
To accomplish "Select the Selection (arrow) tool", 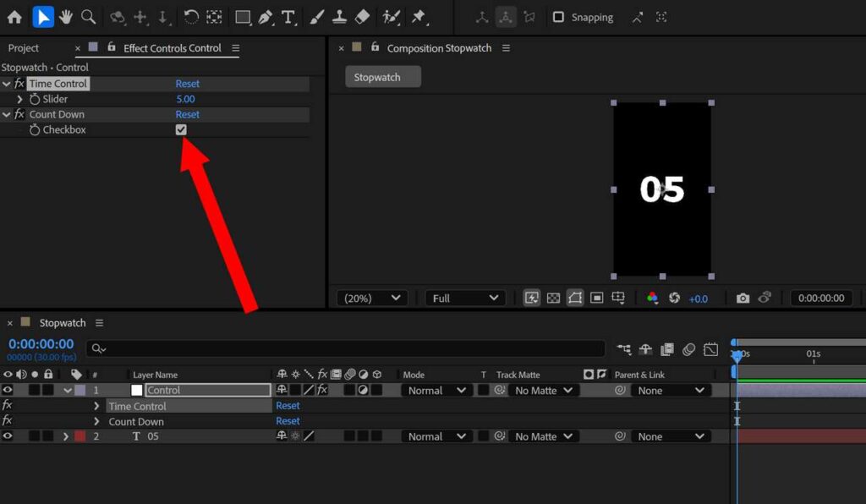I will coord(43,17).
